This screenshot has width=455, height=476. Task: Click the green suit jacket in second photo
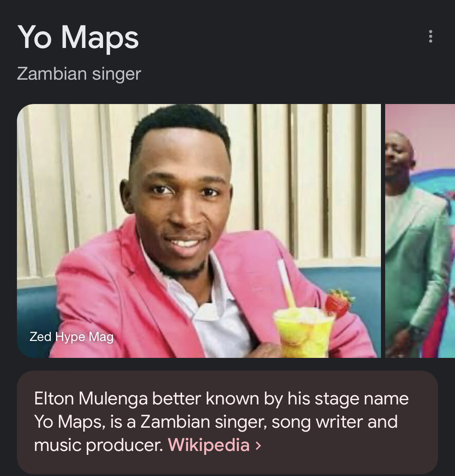pos(416,254)
